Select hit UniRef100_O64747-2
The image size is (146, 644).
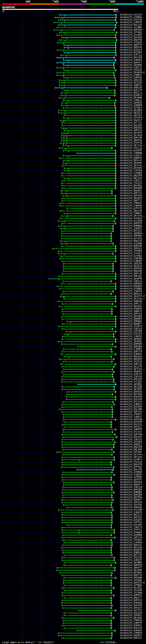(132, 296)
